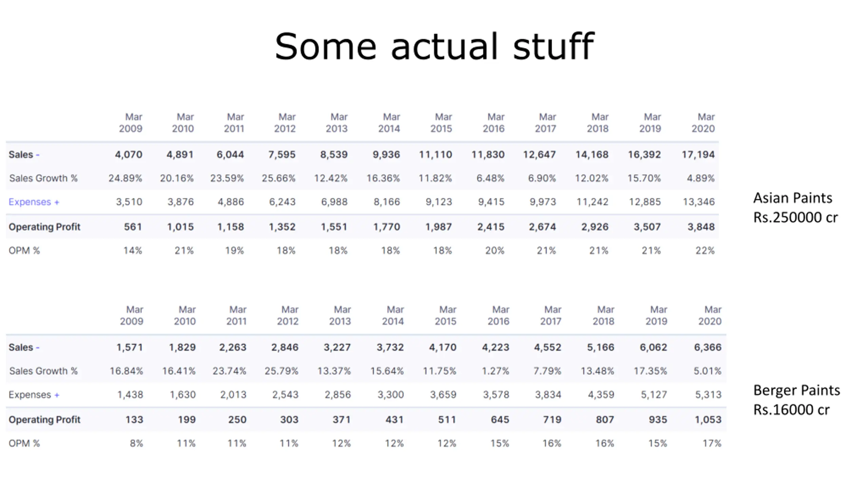Select Asian Paints Operating Profit row label
The image size is (868, 488).
[44, 227]
